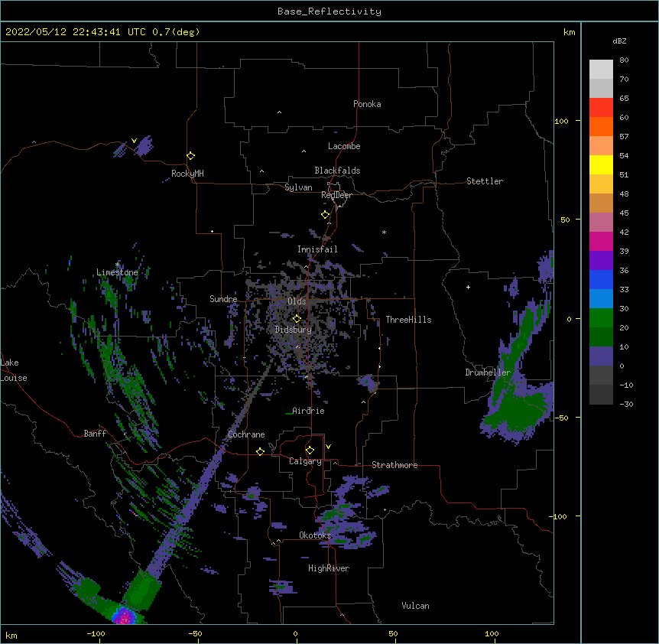This screenshot has width=659, height=644.
Task: Click the Airdrie label
Action: (x=308, y=411)
